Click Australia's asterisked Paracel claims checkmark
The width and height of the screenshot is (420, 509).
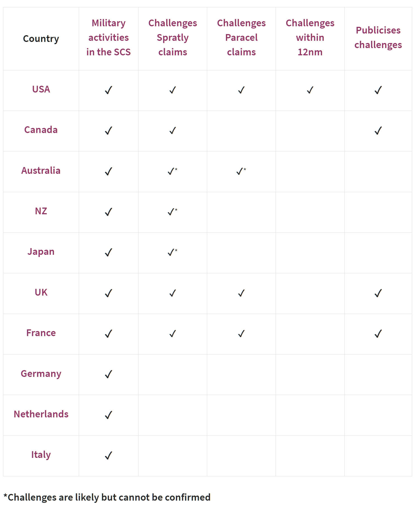[x=241, y=171]
